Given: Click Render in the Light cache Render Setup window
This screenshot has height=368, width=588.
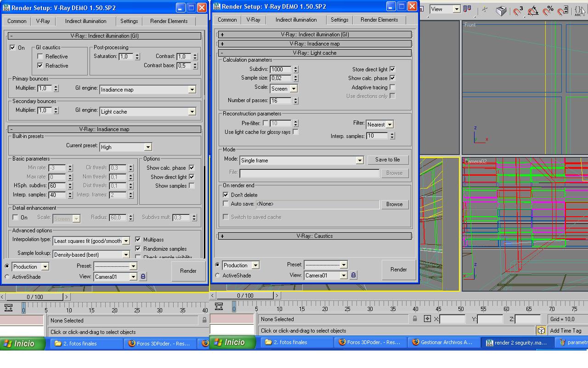Looking at the screenshot, I should point(399,270).
